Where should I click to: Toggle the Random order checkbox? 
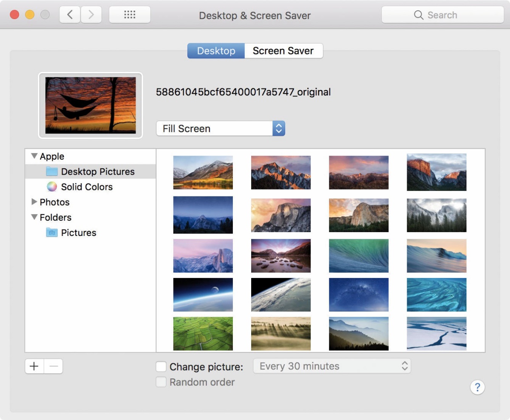161,382
